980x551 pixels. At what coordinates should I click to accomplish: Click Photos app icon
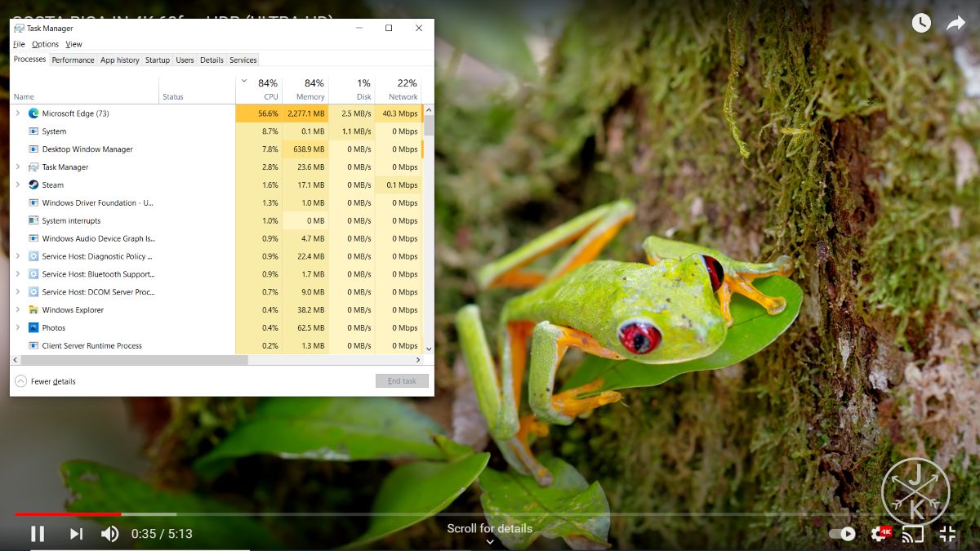[33, 328]
